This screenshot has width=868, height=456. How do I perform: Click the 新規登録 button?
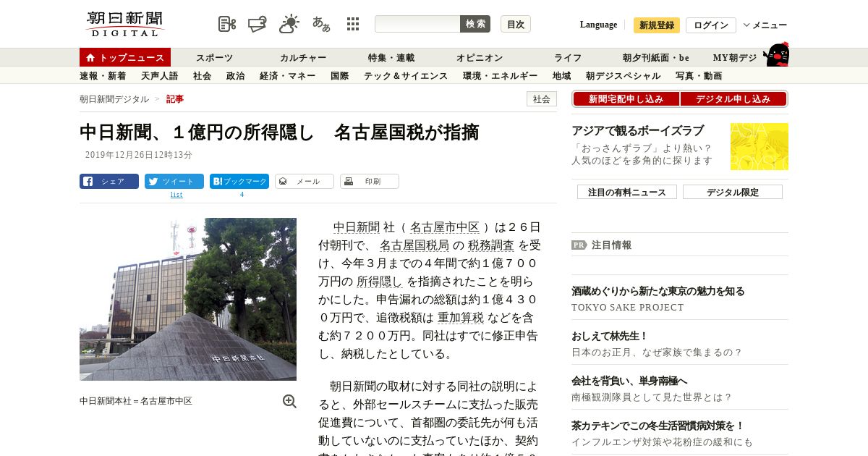(x=657, y=25)
